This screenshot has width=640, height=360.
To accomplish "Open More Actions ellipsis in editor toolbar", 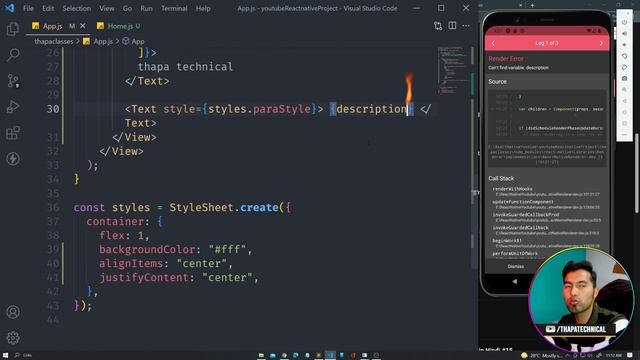I will point(466,26).
